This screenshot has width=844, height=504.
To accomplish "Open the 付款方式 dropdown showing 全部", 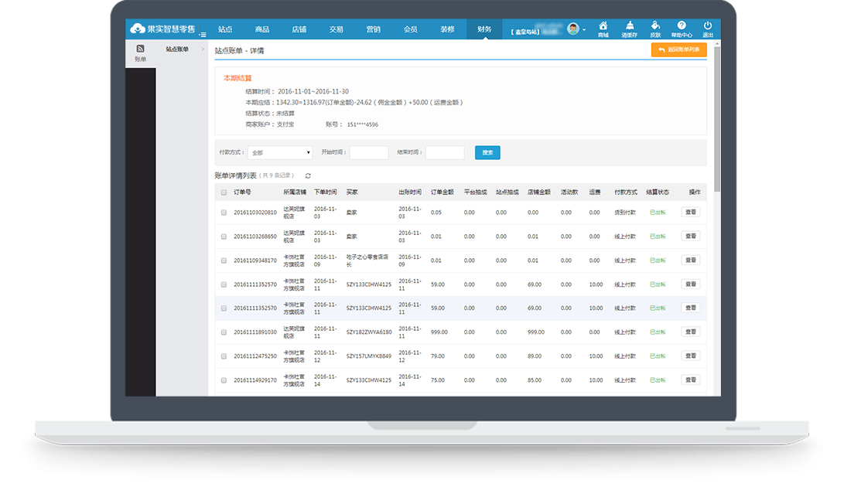I will [x=280, y=153].
